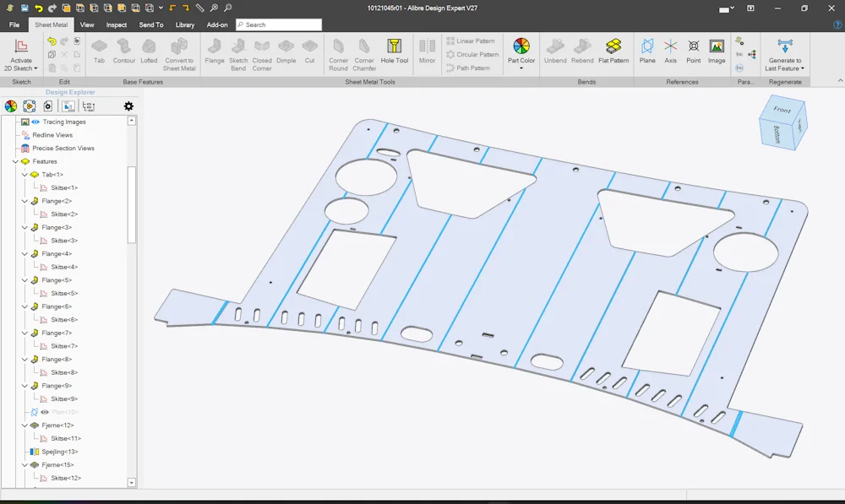The image size is (845, 504).
Task: Activate the Sketch Bend tool
Action: pos(238,54)
